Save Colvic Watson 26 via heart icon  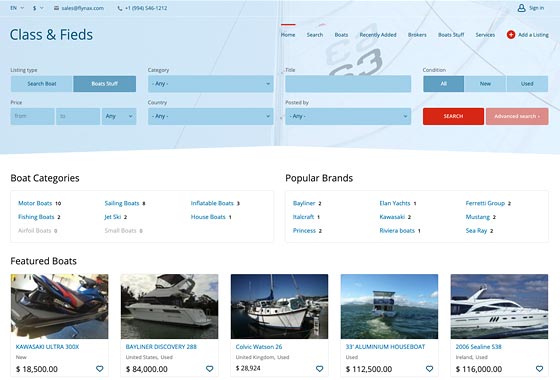click(320, 369)
